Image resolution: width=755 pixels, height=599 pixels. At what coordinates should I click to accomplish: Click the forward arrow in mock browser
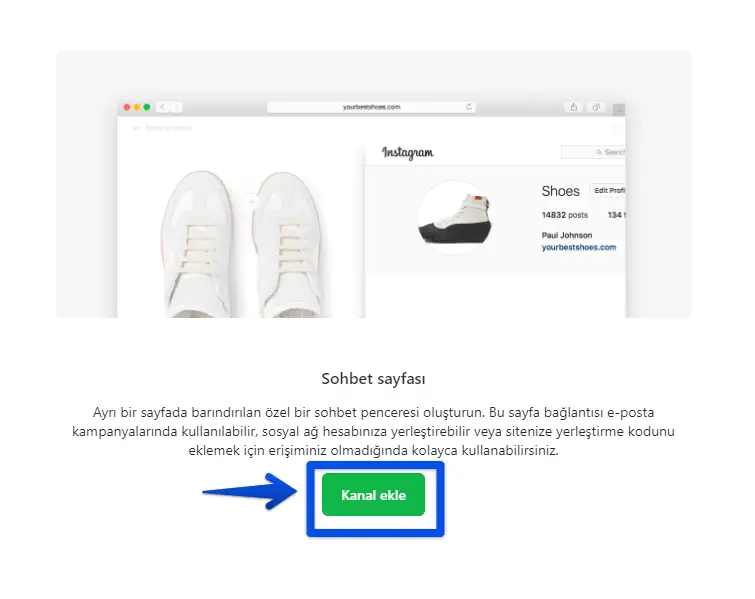coord(176,107)
